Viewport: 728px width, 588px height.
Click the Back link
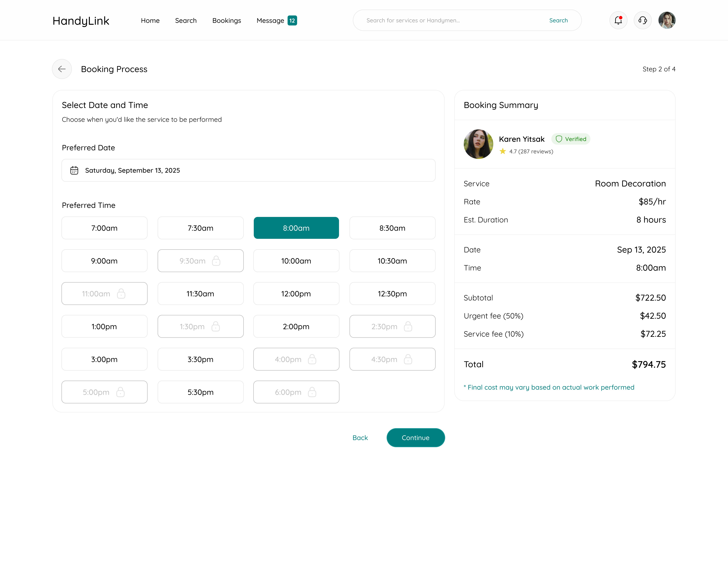click(x=360, y=438)
